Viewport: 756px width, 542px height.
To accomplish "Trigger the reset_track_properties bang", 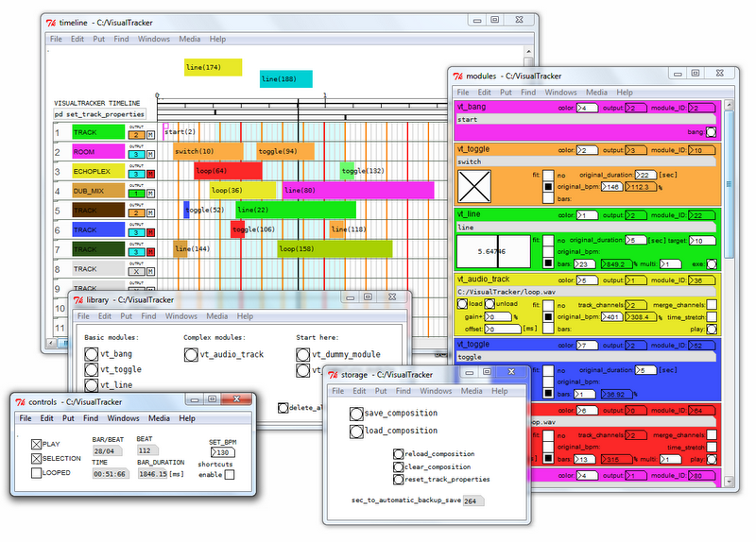I will (398, 480).
